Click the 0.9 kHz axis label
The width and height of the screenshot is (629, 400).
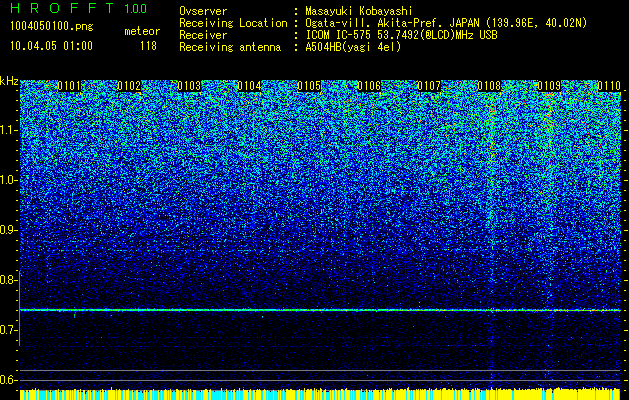coord(8,230)
